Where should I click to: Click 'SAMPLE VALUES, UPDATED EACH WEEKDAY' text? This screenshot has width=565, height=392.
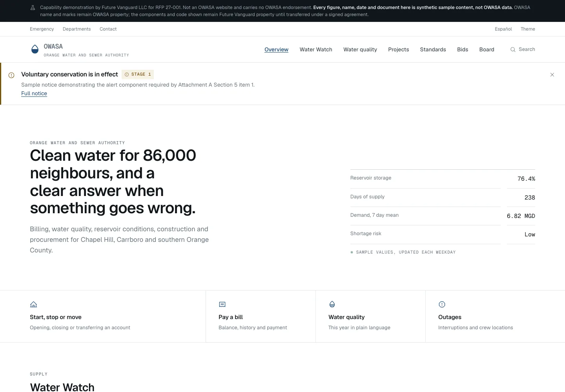[x=406, y=252]
